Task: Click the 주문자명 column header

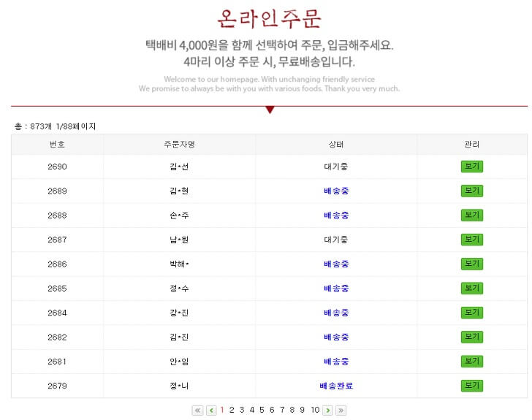Action: point(179,145)
